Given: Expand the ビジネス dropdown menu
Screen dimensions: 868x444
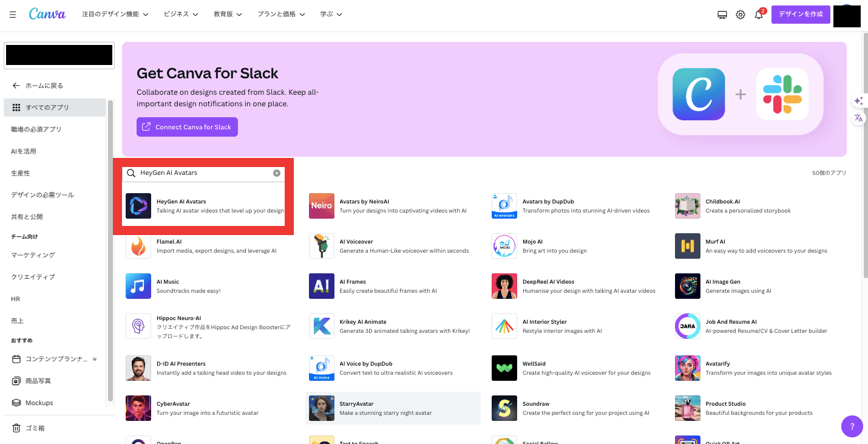Looking at the screenshot, I should tap(181, 15).
